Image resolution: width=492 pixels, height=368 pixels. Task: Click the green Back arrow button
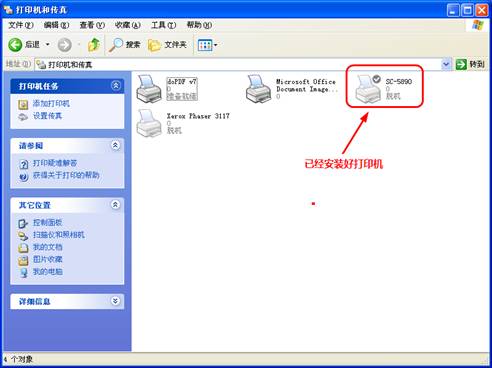pos(15,45)
